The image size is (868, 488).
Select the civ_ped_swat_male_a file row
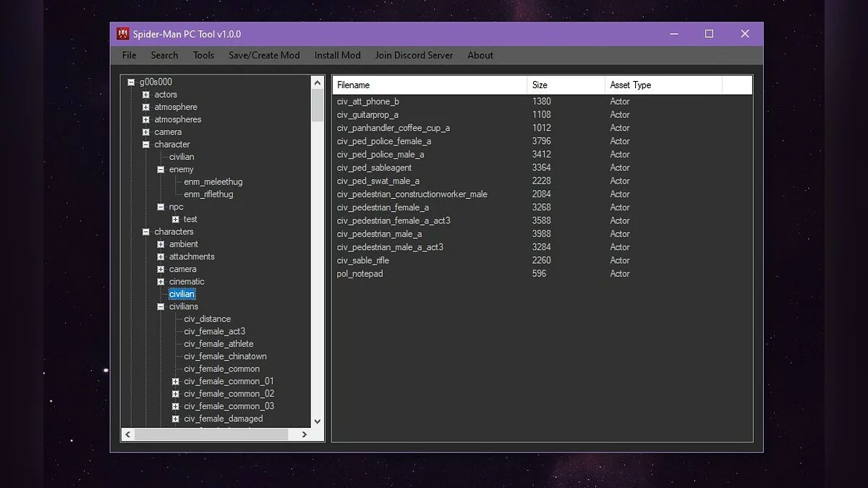[378, 181]
